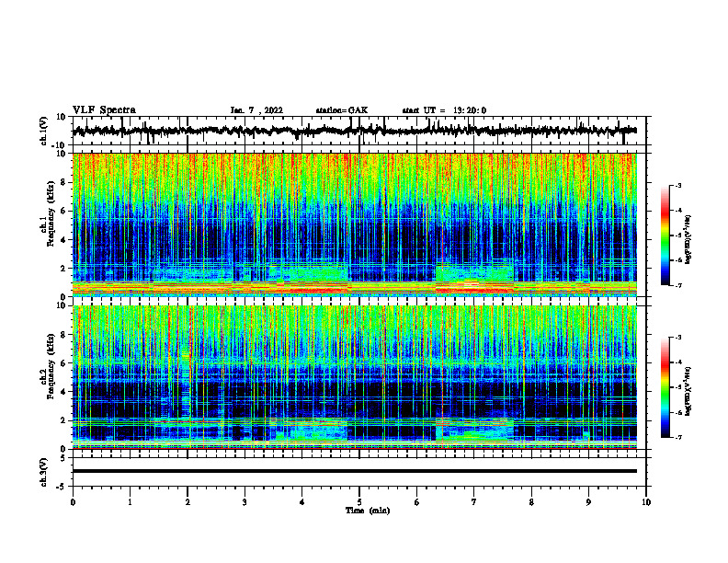Click the ch.3 flat black trace line
The height and width of the screenshot is (563, 728).
coord(354,471)
